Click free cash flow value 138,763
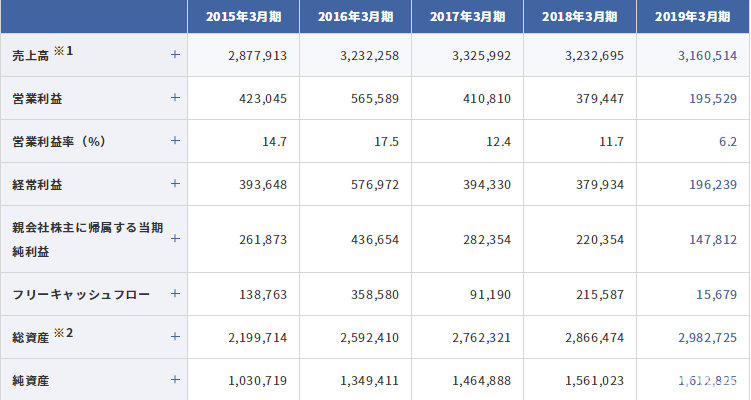Image resolution: width=751 pixels, height=400 pixels. coord(263,295)
